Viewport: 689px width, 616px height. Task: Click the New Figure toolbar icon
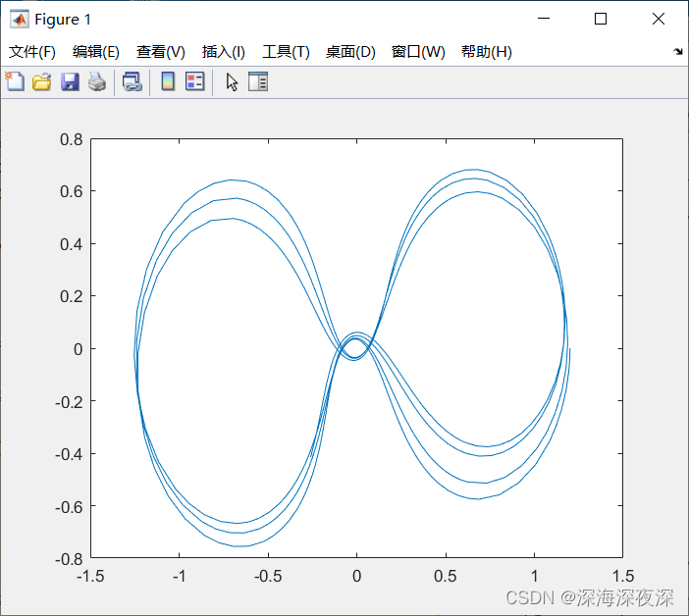[x=15, y=81]
